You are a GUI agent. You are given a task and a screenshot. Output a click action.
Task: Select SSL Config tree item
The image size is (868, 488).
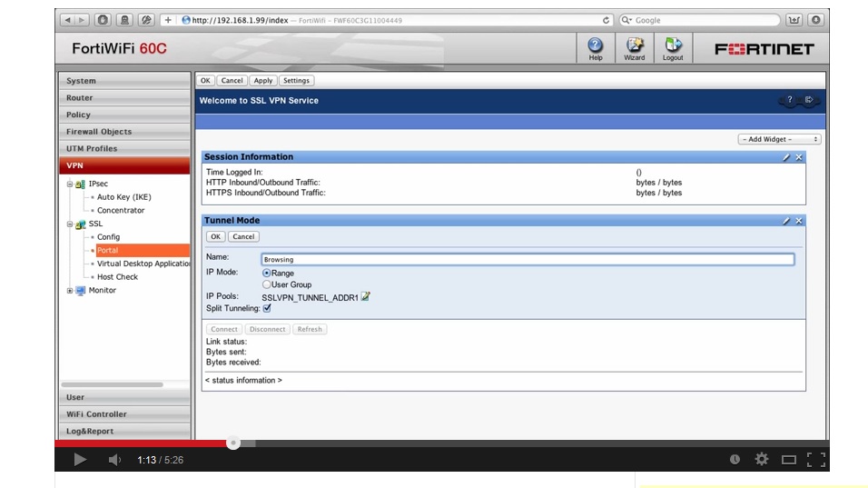109,236
